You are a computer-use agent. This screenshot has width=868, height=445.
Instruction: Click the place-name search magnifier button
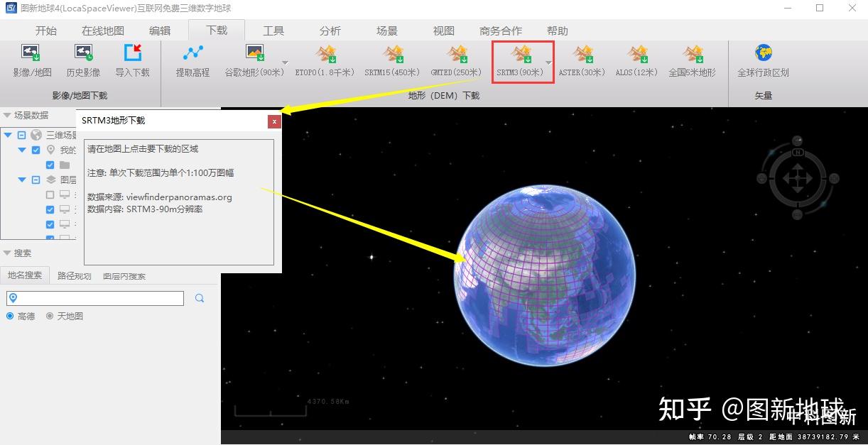(x=200, y=298)
